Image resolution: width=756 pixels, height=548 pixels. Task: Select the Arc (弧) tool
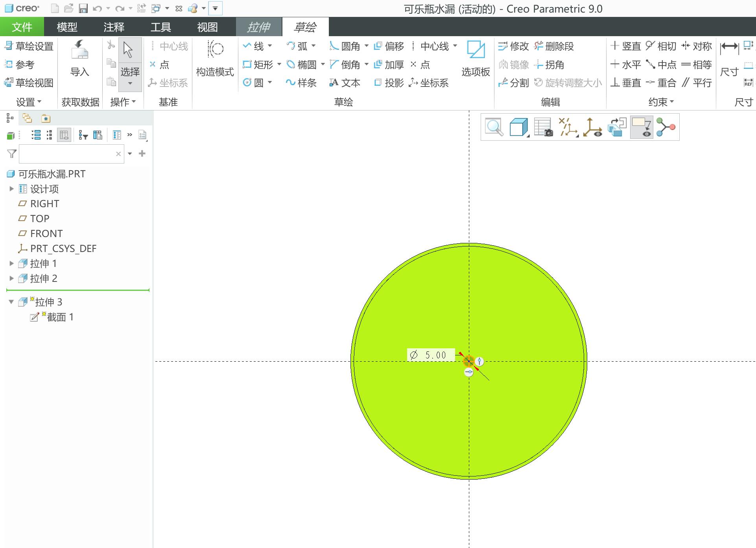297,46
